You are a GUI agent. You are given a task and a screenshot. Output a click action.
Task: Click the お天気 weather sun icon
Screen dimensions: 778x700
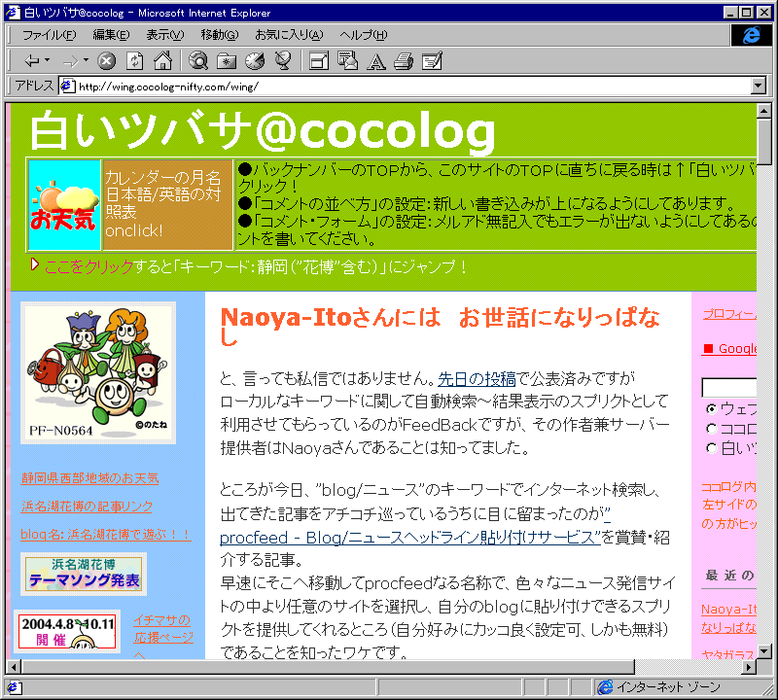click(x=64, y=205)
